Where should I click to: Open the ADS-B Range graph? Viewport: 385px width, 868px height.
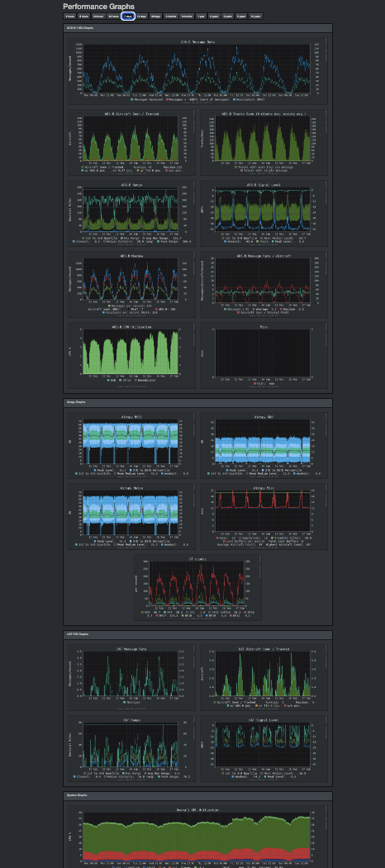tap(132, 213)
